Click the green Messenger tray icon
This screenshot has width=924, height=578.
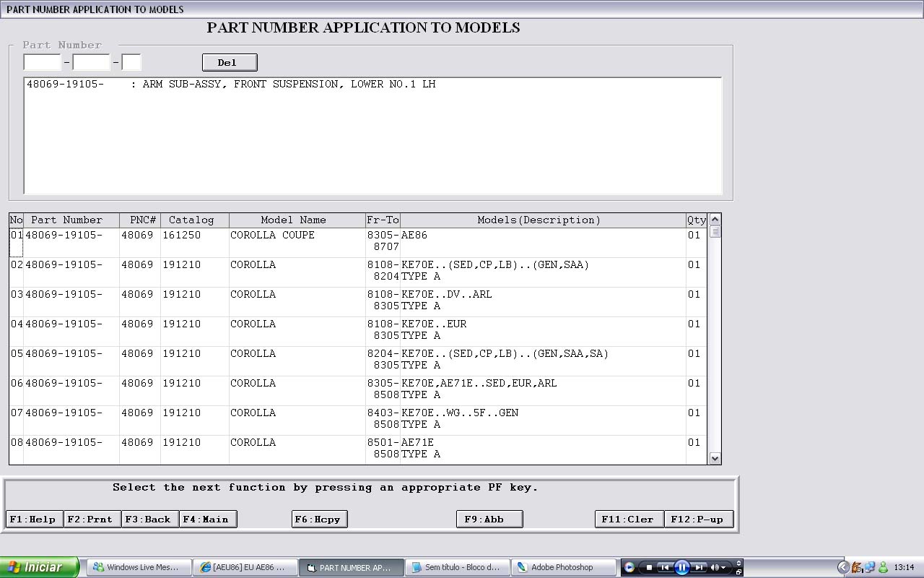click(883, 567)
